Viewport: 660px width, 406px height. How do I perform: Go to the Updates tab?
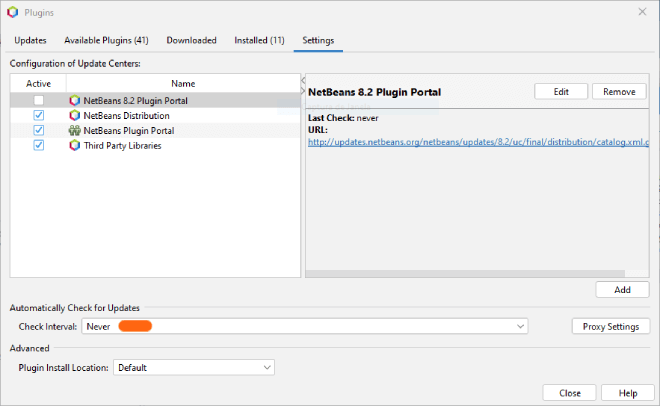click(30, 40)
